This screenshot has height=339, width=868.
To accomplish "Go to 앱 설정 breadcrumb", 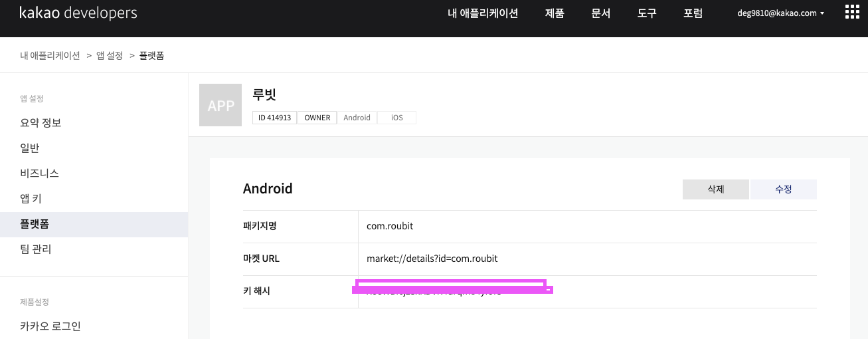I will click(110, 56).
